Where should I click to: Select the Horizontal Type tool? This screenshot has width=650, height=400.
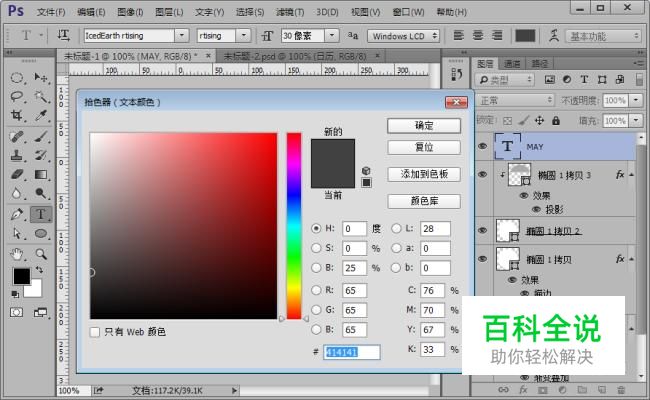coord(41,214)
